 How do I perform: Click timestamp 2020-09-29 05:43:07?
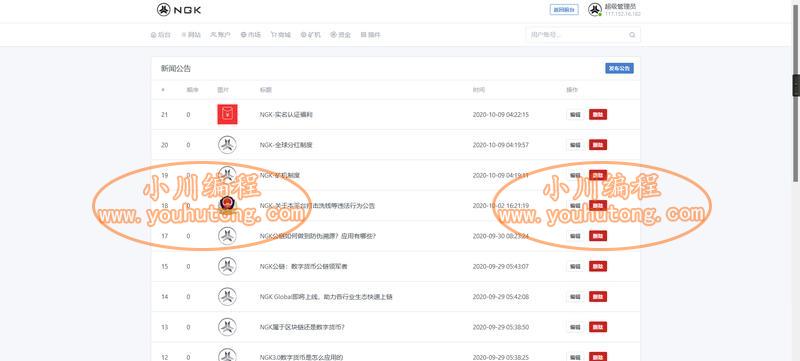coord(501,266)
